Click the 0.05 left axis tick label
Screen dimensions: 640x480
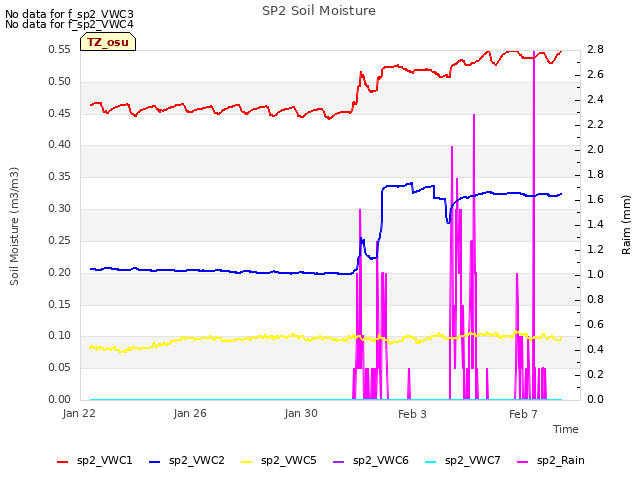pos(60,367)
